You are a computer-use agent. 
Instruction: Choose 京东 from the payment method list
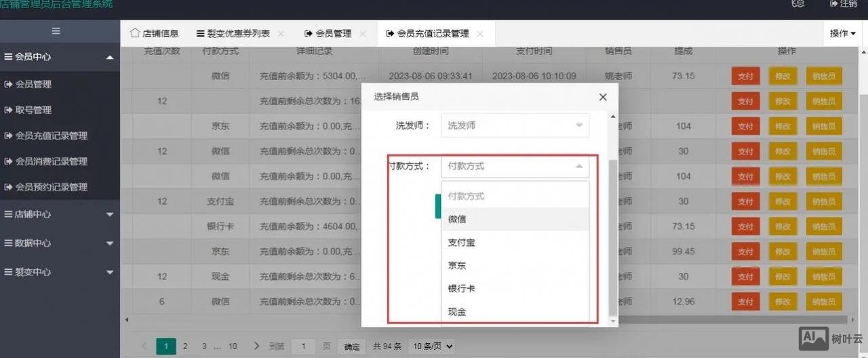[x=515, y=265]
